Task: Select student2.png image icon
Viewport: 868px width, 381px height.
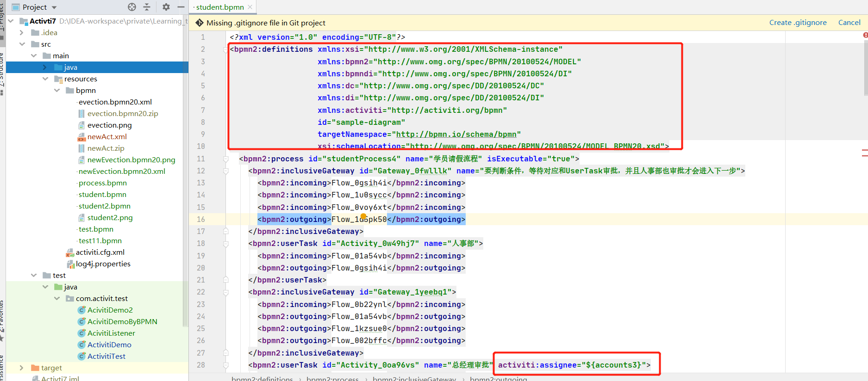Action: [x=81, y=217]
